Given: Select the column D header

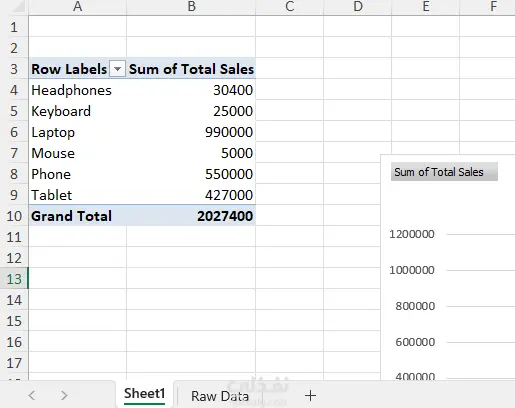Looking at the screenshot, I should pos(357,7).
